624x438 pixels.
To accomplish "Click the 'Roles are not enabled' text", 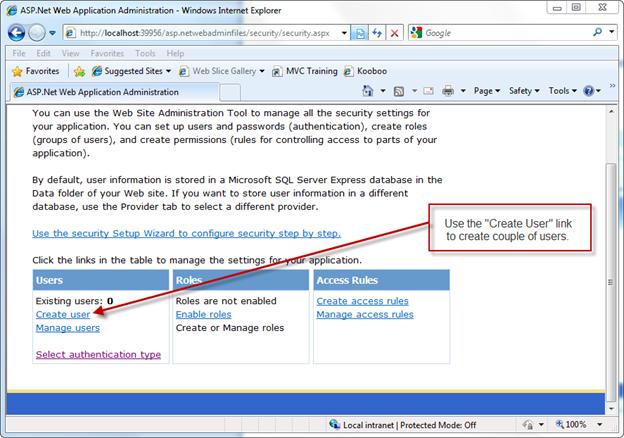I will coord(226,301).
